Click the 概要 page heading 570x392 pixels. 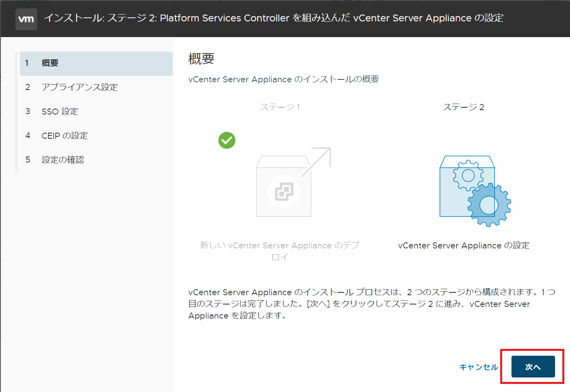pyautogui.click(x=201, y=59)
